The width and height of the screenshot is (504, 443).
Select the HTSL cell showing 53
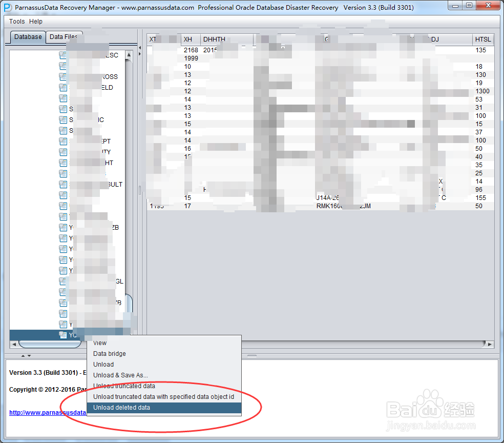click(x=483, y=99)
